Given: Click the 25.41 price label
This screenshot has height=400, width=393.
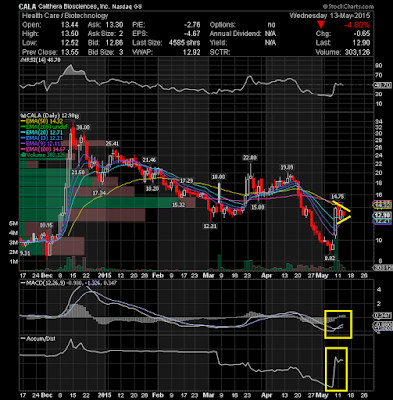Looking at the screenshot, I should (112, 143).
